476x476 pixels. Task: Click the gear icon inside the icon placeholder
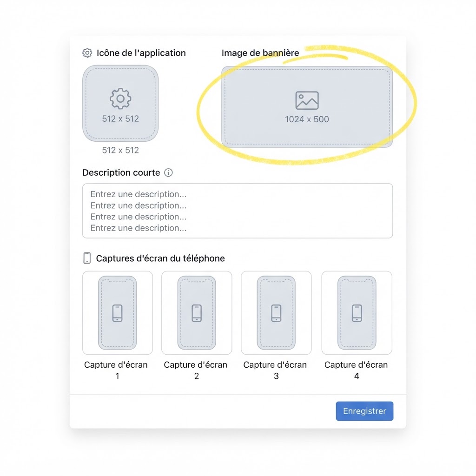coord(120,99)
